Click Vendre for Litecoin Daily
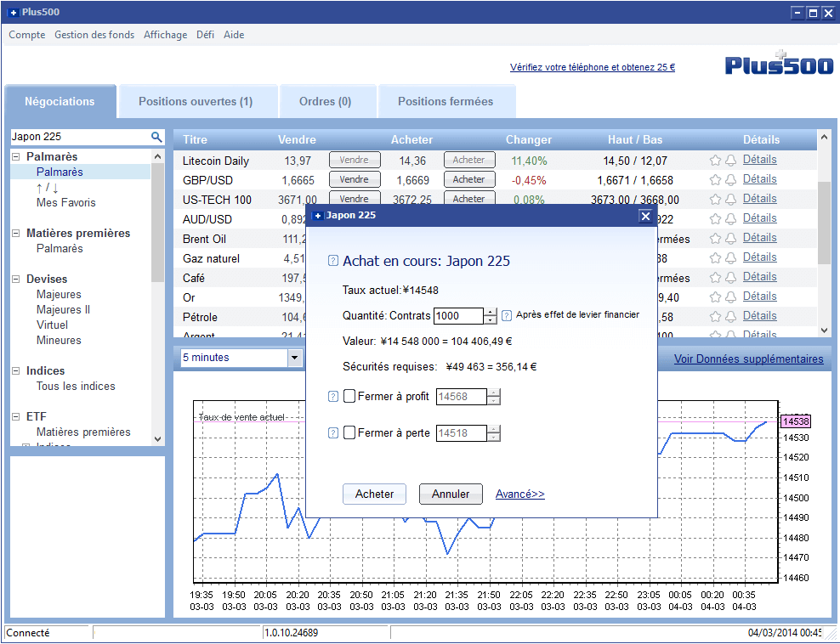 [x=355, y=160]
